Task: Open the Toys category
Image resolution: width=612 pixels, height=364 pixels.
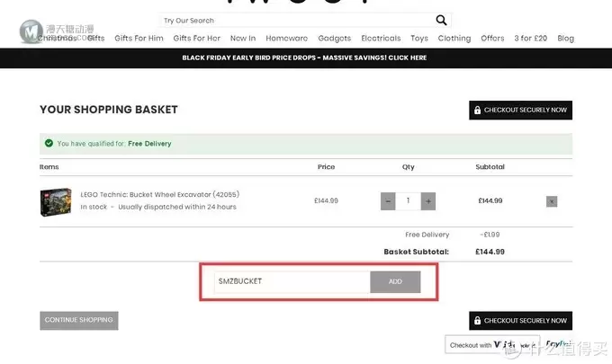Action: coord(419,38)
